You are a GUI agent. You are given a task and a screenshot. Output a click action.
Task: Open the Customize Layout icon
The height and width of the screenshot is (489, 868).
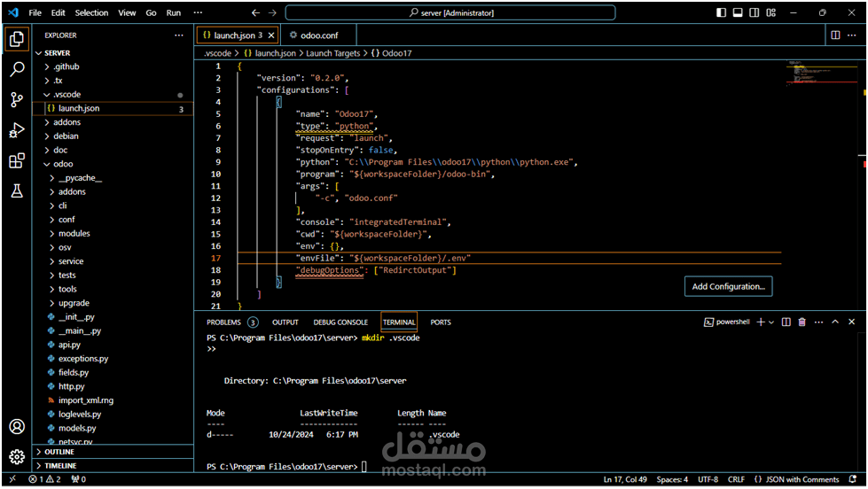[771, 12]
